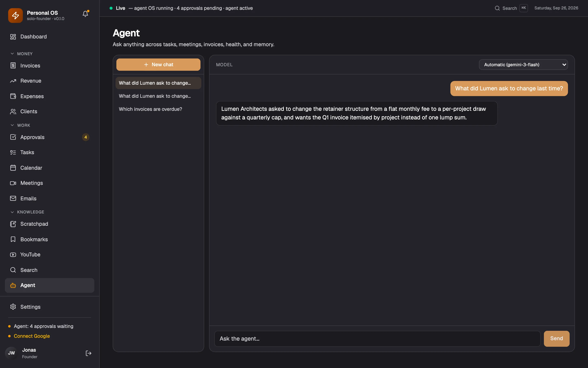Open YouTube knowledge section
The image size is (588, 368).
(50, 255)
